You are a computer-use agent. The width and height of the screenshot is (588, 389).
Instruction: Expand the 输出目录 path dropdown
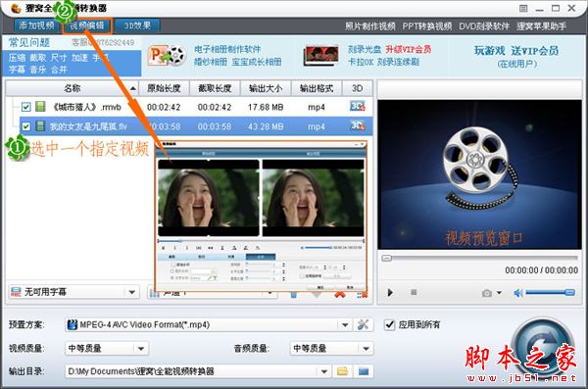(324, 371)
